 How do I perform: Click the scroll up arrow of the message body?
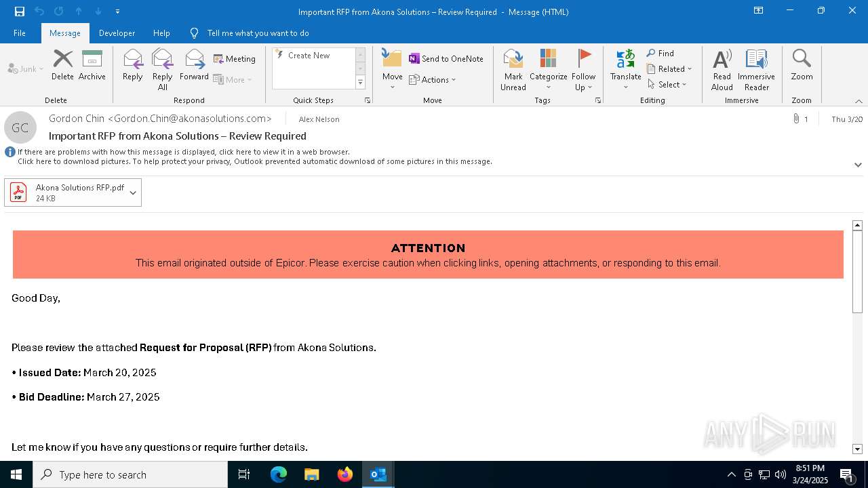[857, 225]
